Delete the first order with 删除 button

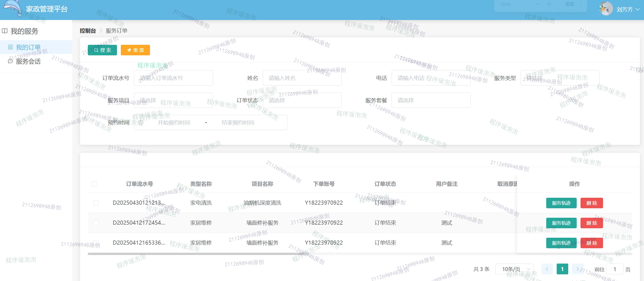[592, 203]
